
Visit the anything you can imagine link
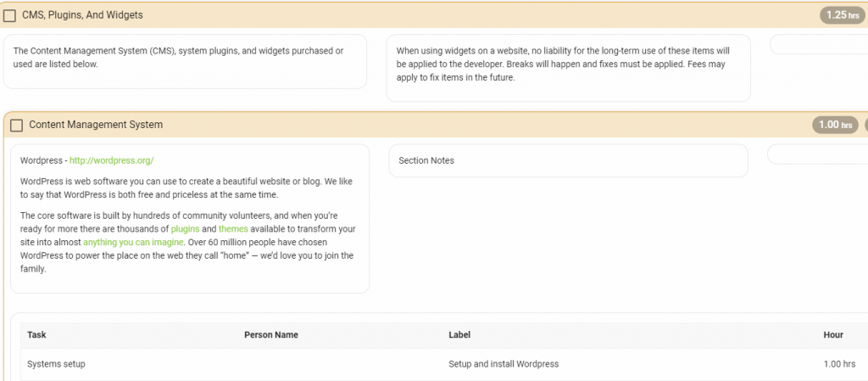[133, 242]
